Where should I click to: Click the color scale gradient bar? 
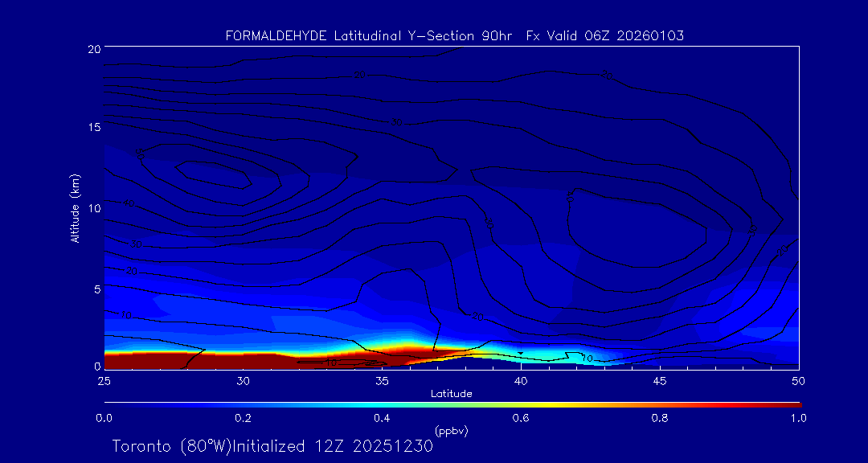pos(452,404)
